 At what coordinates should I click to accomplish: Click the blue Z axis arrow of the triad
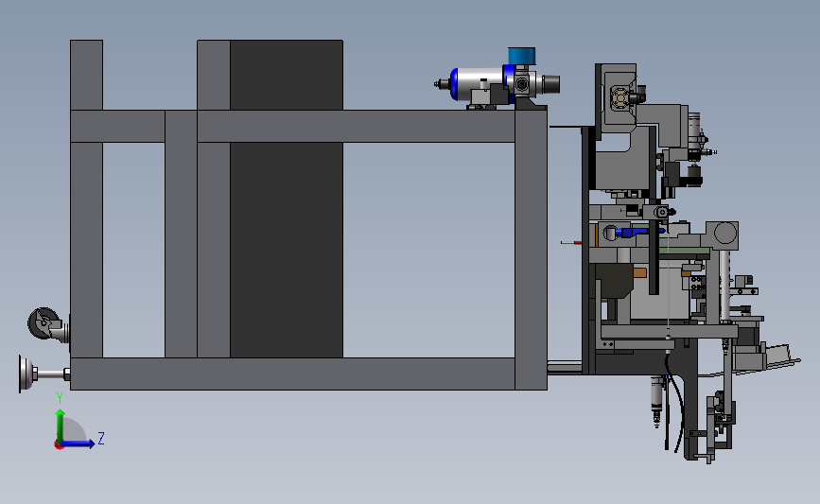coord(78,444)
